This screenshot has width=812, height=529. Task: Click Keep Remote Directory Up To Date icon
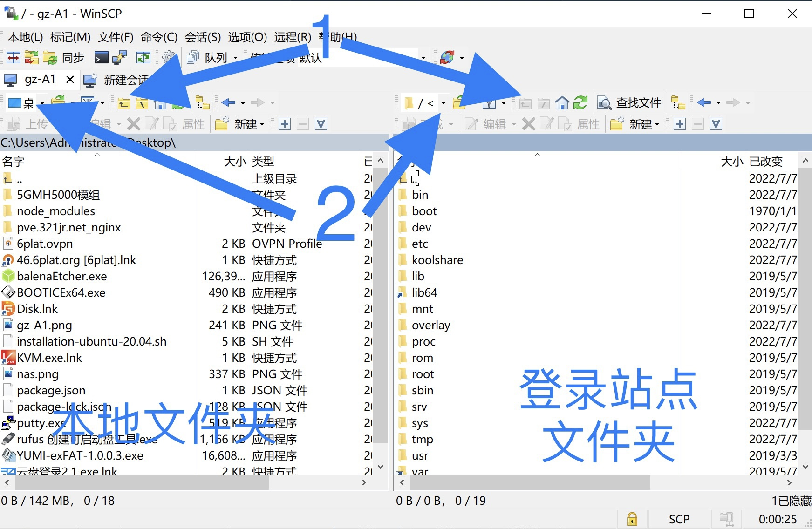[143, 58]
